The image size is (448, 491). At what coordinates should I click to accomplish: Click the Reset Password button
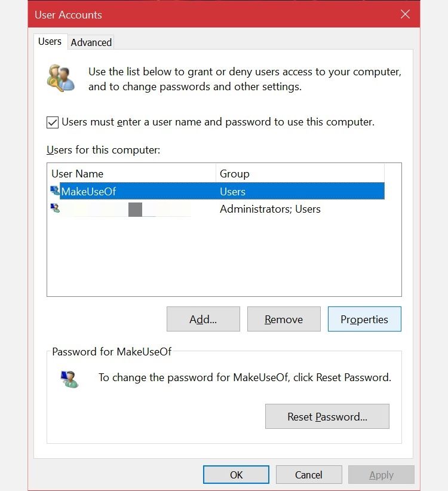click(327, 416)
